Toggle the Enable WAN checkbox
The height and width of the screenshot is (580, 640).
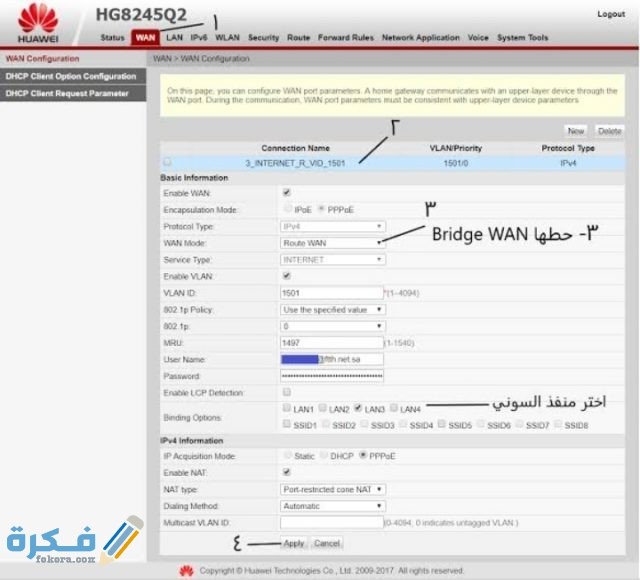(x=287, y=192)
